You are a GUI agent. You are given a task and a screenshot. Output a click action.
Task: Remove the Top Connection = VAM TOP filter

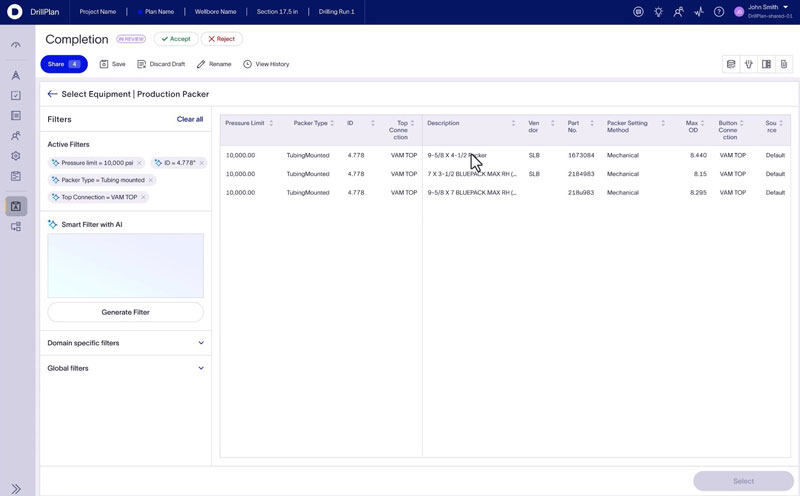(143, 197)
